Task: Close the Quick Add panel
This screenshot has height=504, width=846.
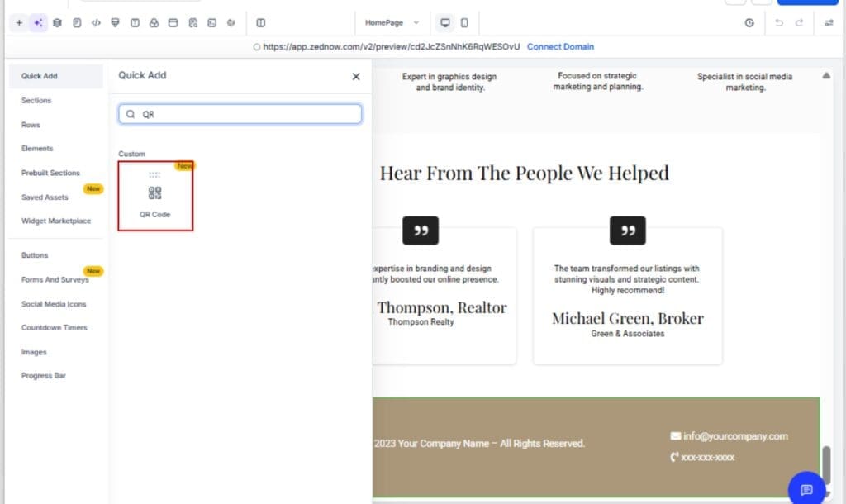Action: [x=356, y=76]
